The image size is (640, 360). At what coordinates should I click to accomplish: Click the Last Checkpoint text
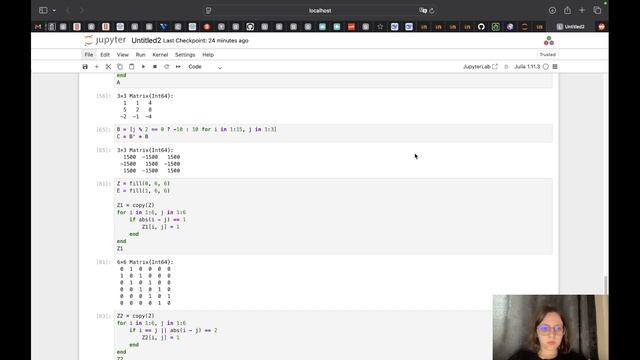[x=206, y=41]
